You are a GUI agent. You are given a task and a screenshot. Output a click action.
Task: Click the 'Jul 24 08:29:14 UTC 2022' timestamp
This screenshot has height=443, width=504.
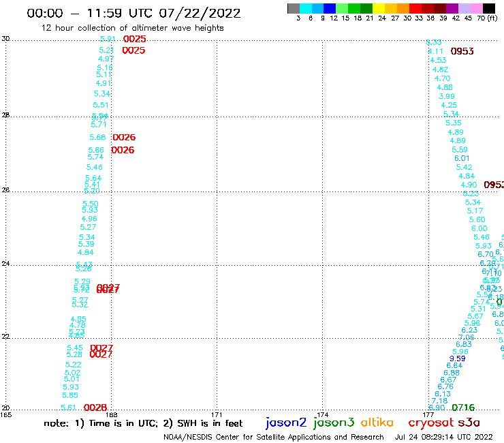[443, 437]
